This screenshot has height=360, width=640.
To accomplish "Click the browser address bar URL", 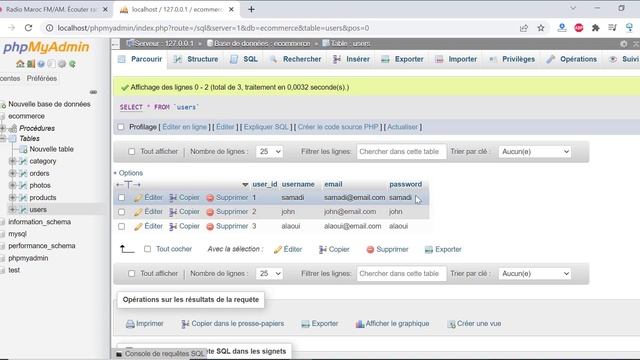I will (213, 28).
